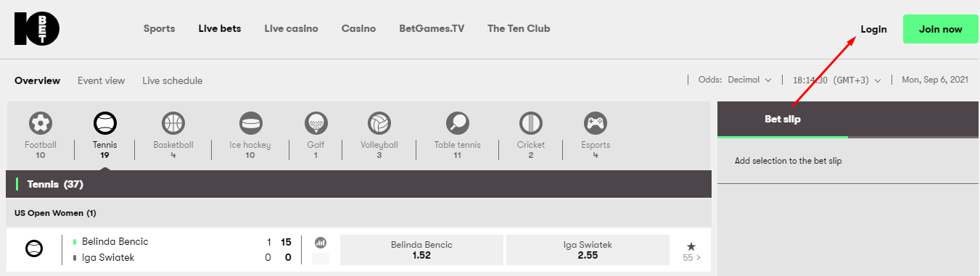Switch to Event view tab
This screenshot has height=276, width=980.
pyautogui.click(x=101, y=80)
